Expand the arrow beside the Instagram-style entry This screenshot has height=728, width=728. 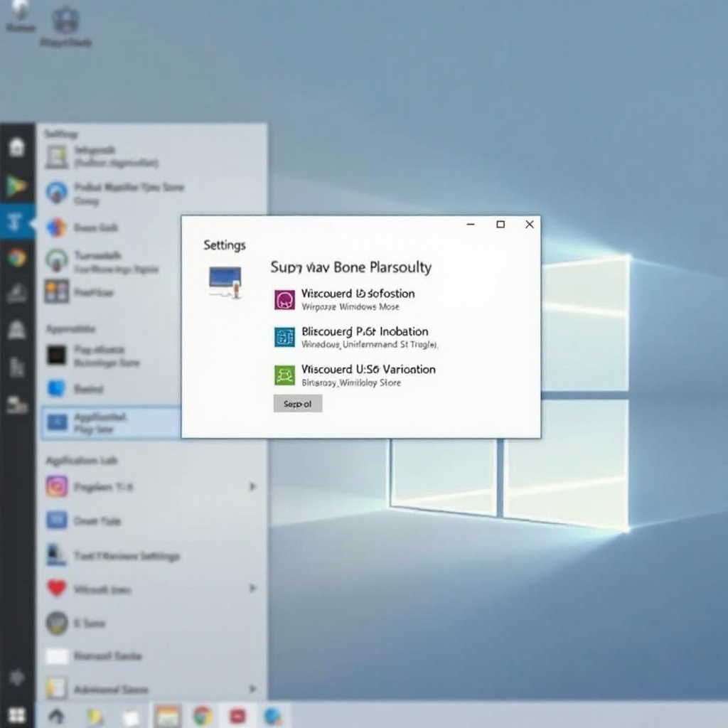(252, 486)
